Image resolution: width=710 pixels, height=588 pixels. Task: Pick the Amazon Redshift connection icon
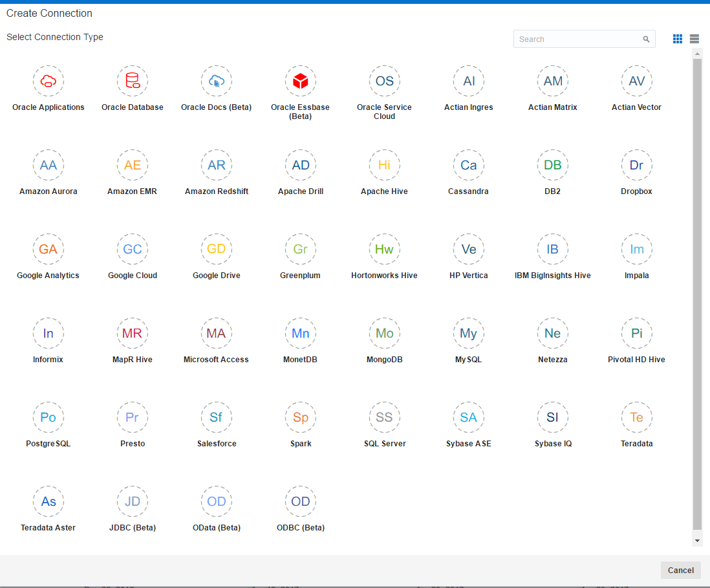(217, 166)
